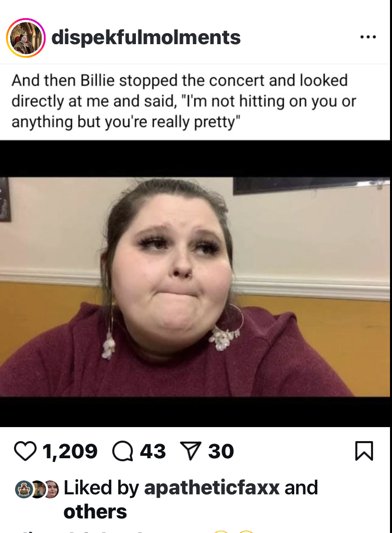Open the three-dot more options menu
Image resolution: width=392 pixels, height=533 pixels.
click(x=368, y=37)
